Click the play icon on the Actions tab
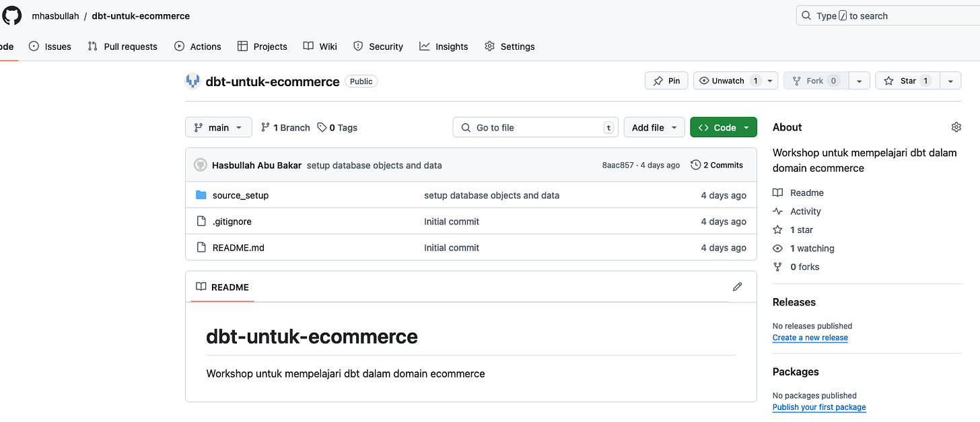 (x=179, y=46)
